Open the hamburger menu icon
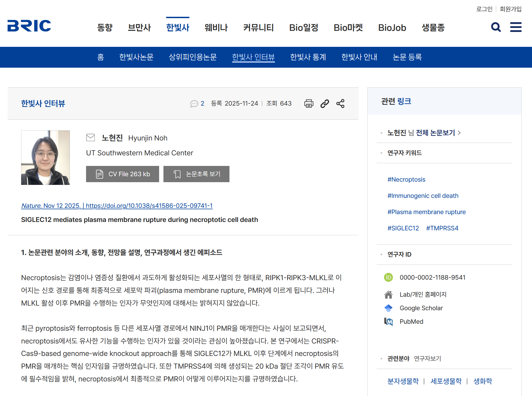This screenshot has height=396, width=532. [x=515, y=27]
